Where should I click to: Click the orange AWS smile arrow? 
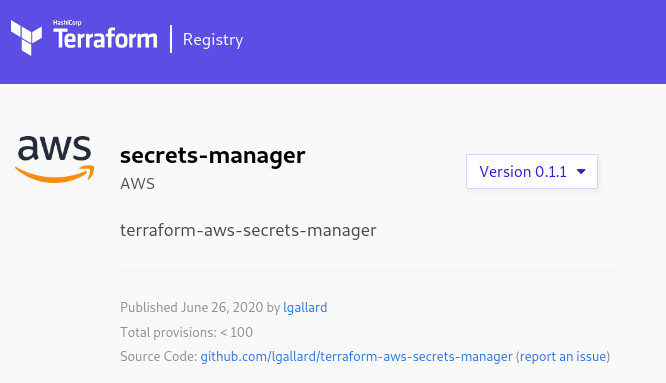pyautogui.click(x=54, y=174)
